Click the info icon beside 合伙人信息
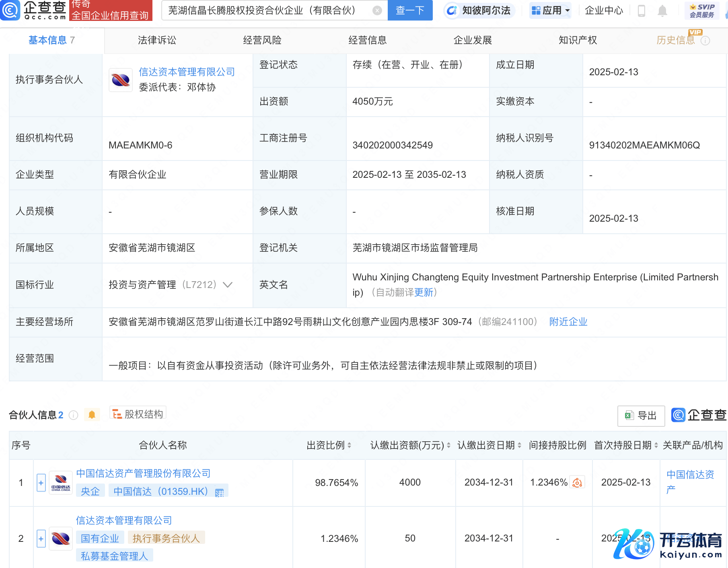This screenshot has width=728, height=568. tap(73, 415)
